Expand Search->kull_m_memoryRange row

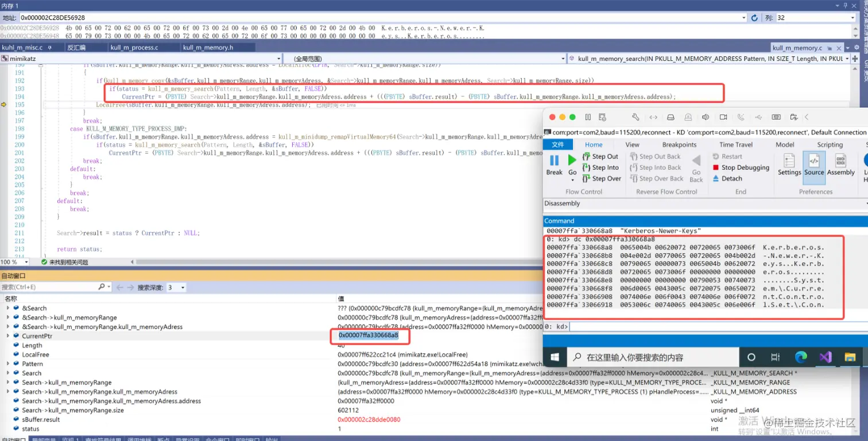click(x=8, y=383)
